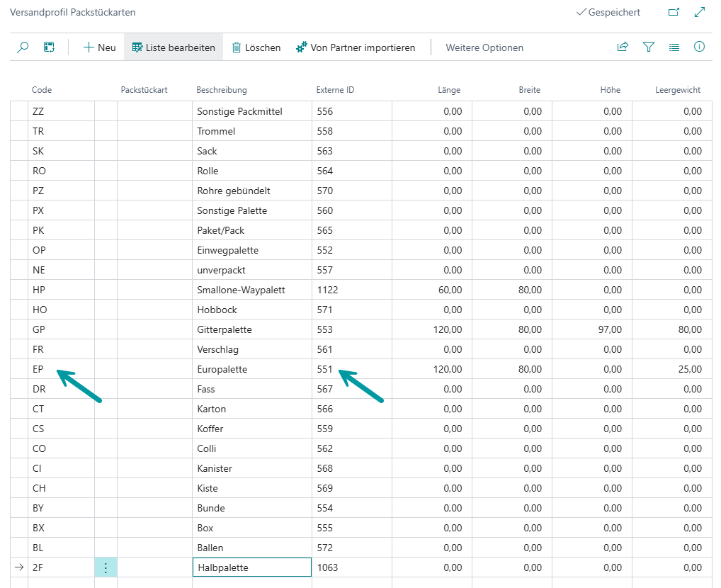This screenshot has height=588, width=721.
Task: Open the information FactBox icon
Action: pyautogui.click(x=699, y=47)
